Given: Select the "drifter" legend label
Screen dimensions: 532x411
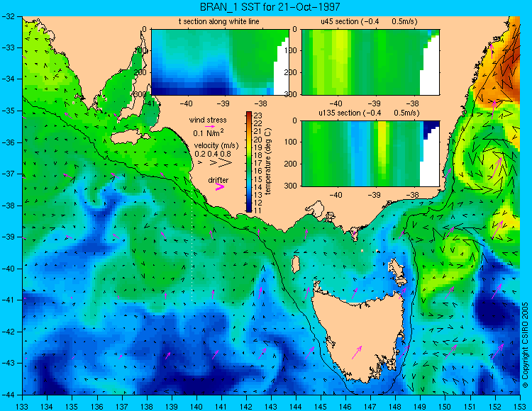Looking at the screenshot, I should pos(218,180).
